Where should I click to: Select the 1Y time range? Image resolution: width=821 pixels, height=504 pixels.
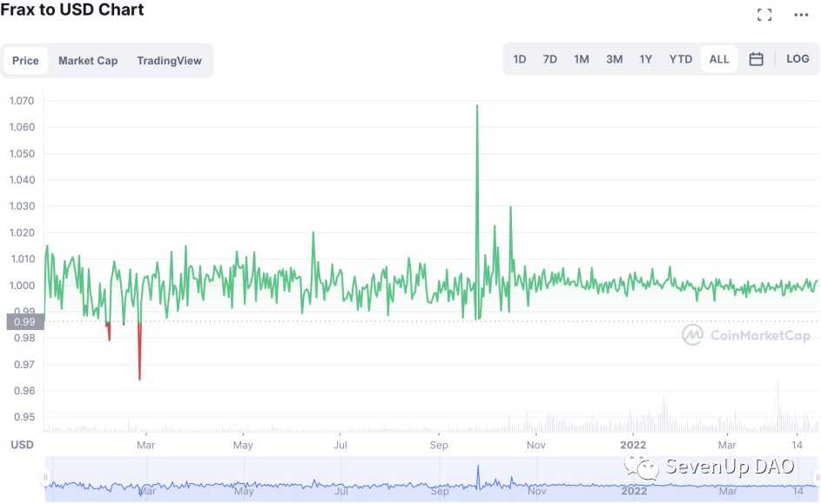coord(646,59)
